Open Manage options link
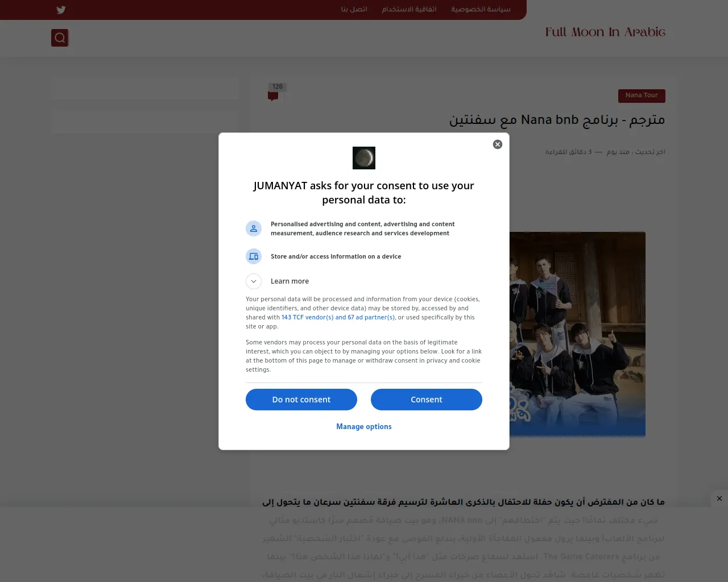728x582 pixels. pyautogui.click(x=364, y=427)
